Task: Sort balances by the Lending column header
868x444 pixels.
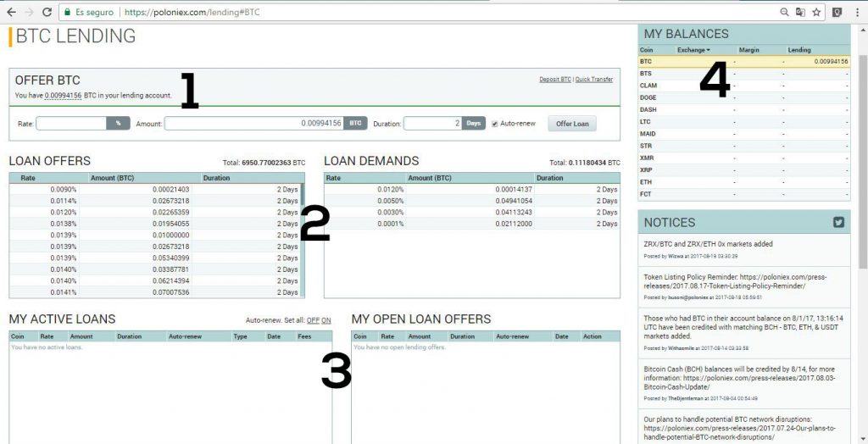Action: 798,50
